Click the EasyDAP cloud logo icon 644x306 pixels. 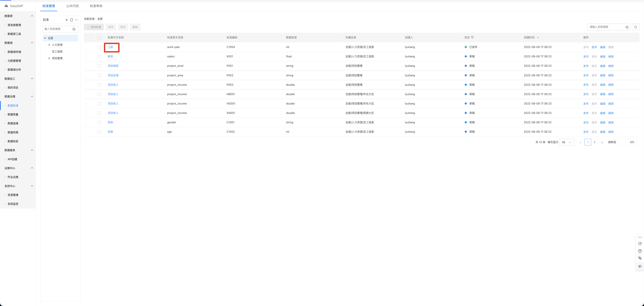pyautogui.click(x=6, y=6)
